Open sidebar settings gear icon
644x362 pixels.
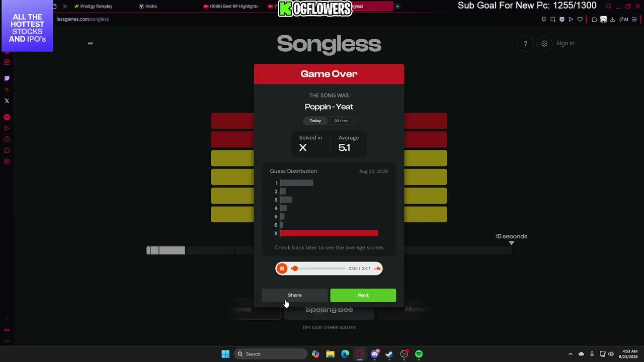point(7,161)
